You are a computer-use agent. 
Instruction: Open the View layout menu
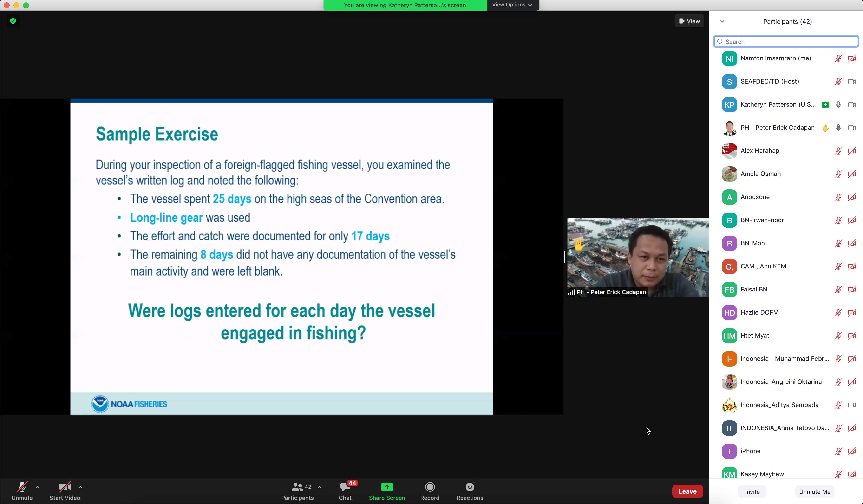click(x=689, y=21)
